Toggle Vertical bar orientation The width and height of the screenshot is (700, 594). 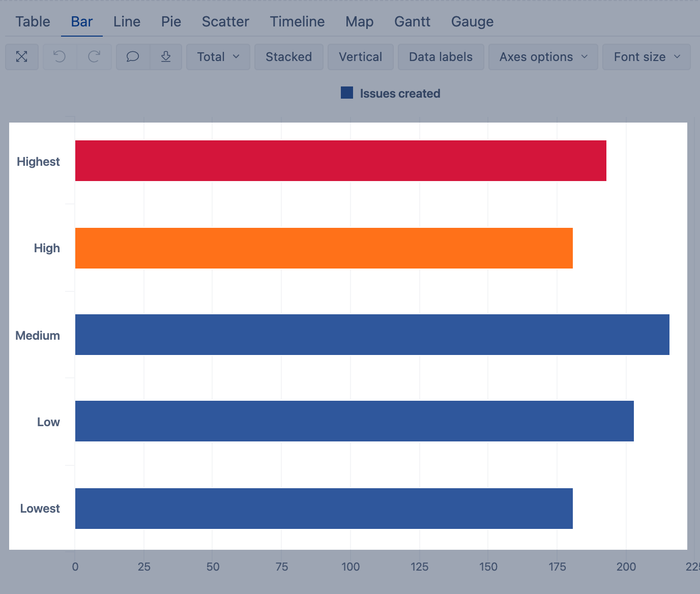(x=360, y=56)
